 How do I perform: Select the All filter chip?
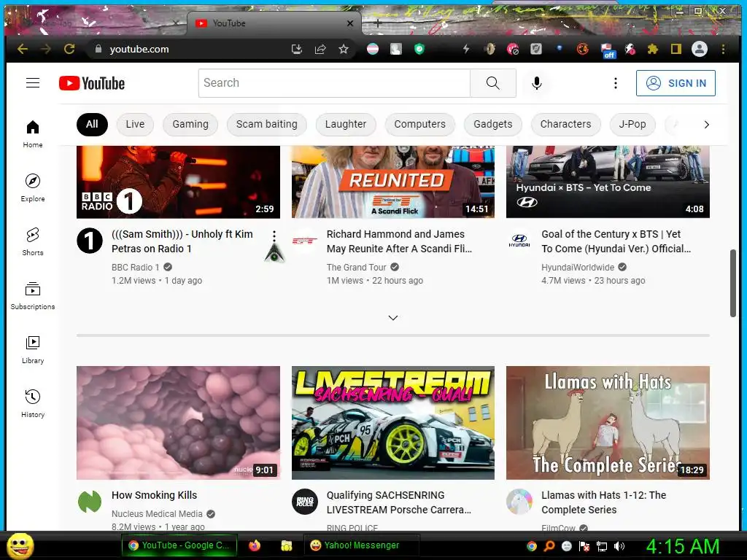pyautogui.click(x=92, y=124)
